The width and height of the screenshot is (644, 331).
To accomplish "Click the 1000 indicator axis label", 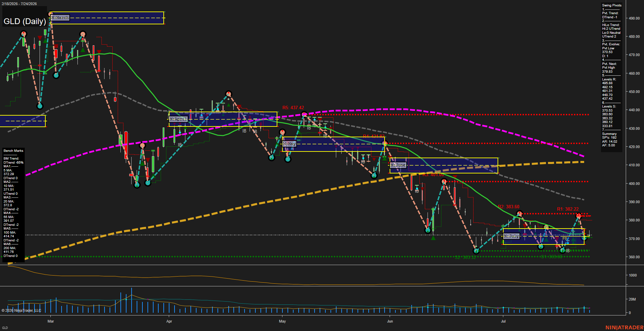I will pyautogui.click(x=633, y=275).
